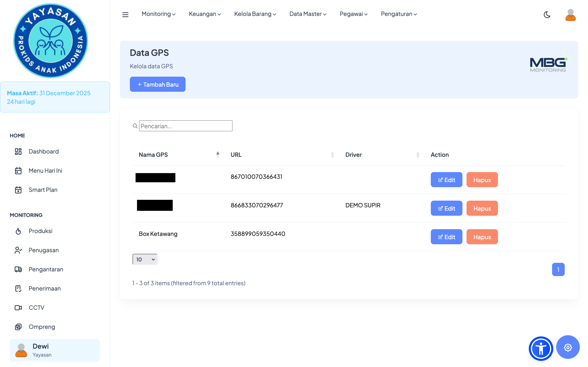Open the Pengaturan menu
The width and height of the screenshot is (588, 367).
399,14
